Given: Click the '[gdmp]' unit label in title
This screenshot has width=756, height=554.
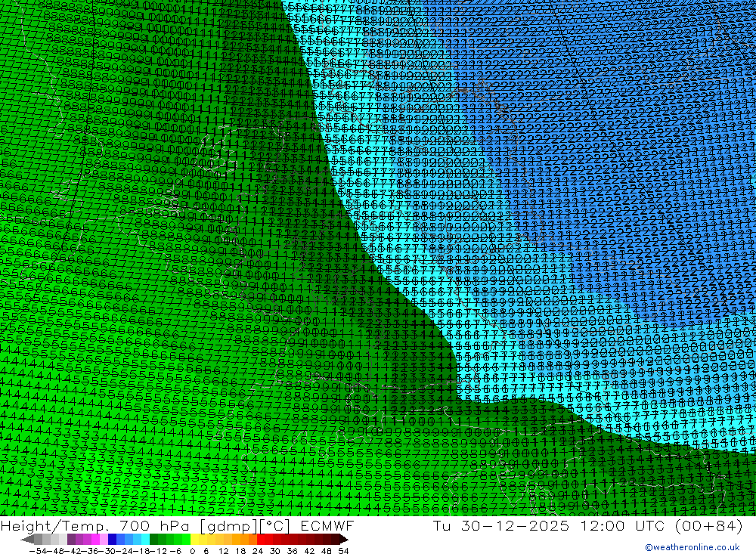Looking at the screenshot, I should [x=229, y=526].
